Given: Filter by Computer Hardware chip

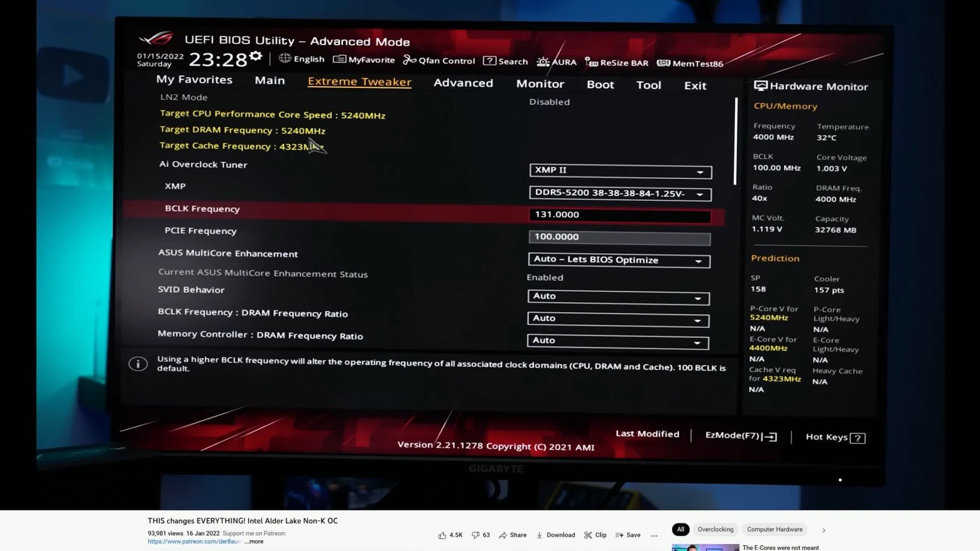Looking at the screenshot, I should 775,530.
